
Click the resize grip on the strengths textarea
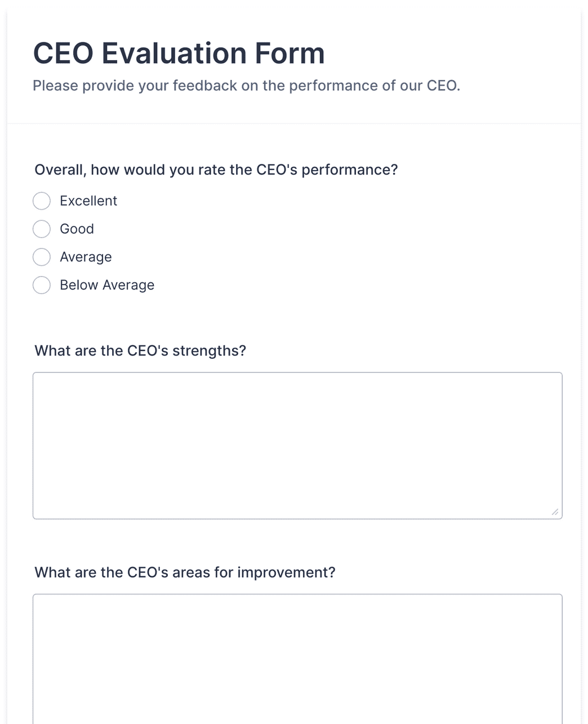click(x=555, y=512)
